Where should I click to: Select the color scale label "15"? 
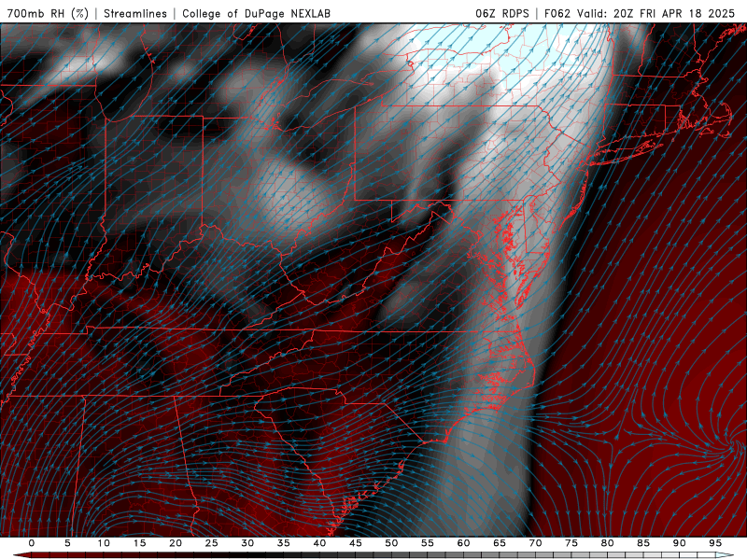pos(139,543)
